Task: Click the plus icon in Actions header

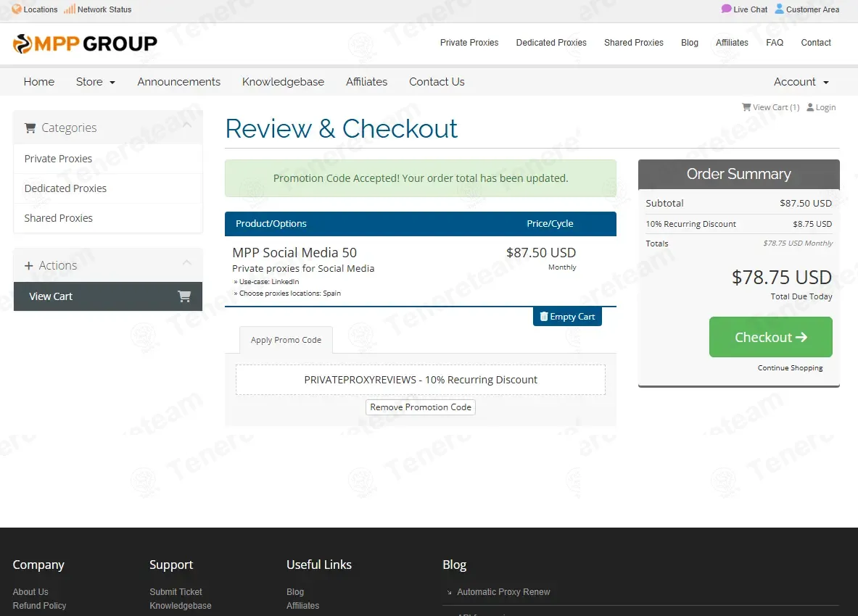Action: (29, 266)
